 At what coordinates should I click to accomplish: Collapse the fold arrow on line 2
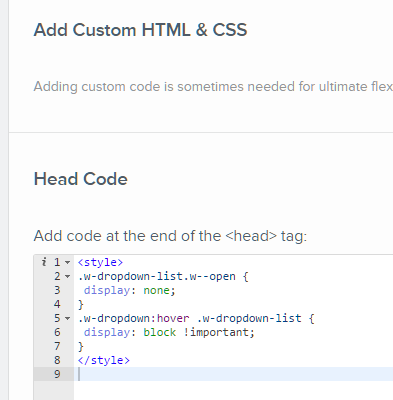[x=68, y=277]
